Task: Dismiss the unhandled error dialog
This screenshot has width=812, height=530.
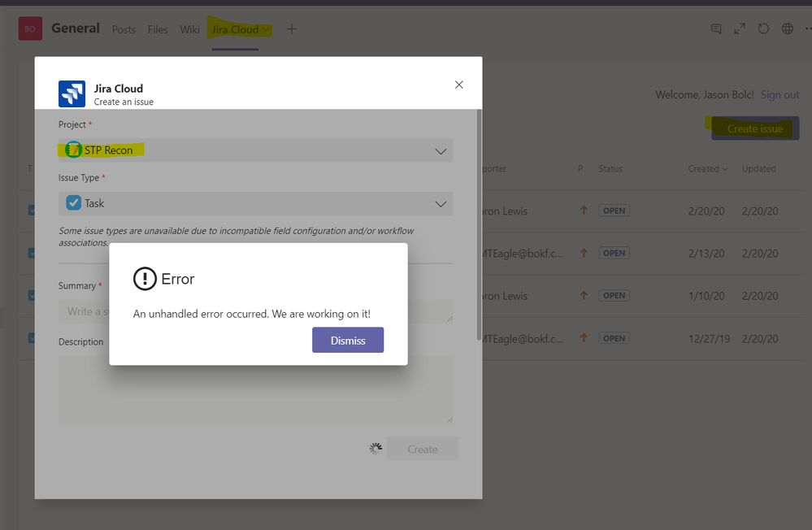Action: 348,340
